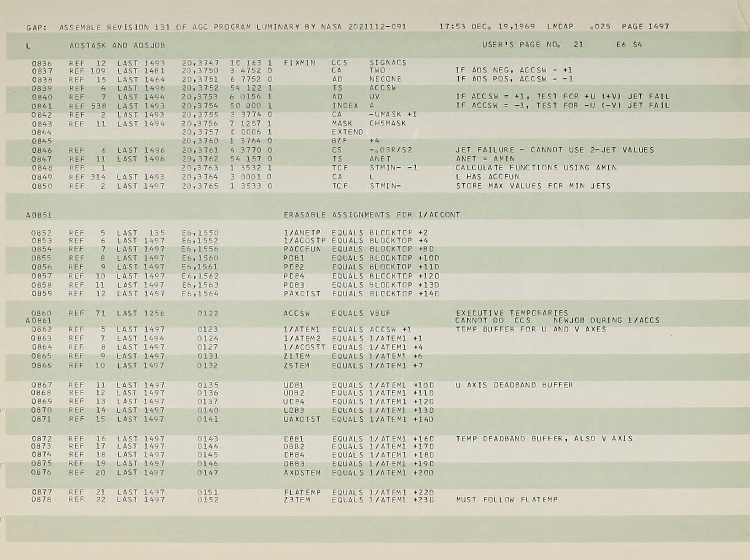Click the FIXMIN label on line 0836

pyautogui.click(x=300, y=63)
